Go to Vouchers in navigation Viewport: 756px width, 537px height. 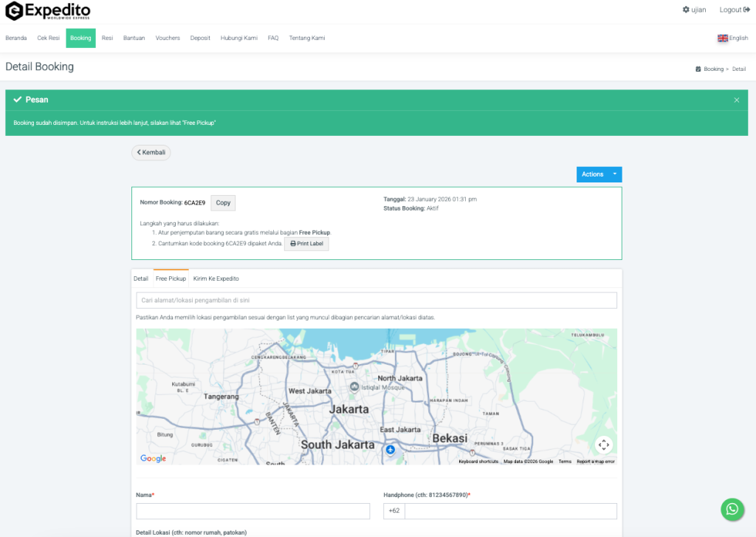168,38
